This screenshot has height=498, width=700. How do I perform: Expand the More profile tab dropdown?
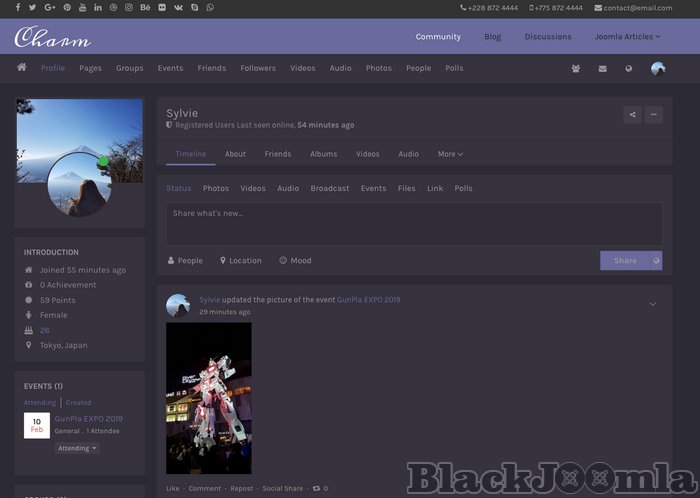click(450, 154)
